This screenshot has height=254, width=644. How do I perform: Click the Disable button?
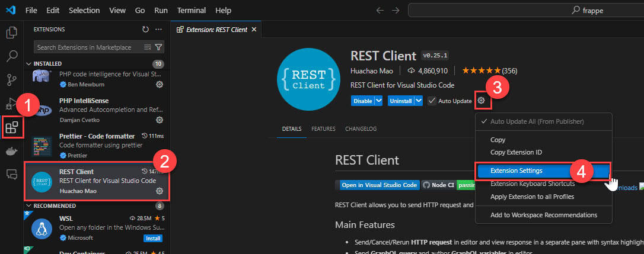tap(363, 101)
